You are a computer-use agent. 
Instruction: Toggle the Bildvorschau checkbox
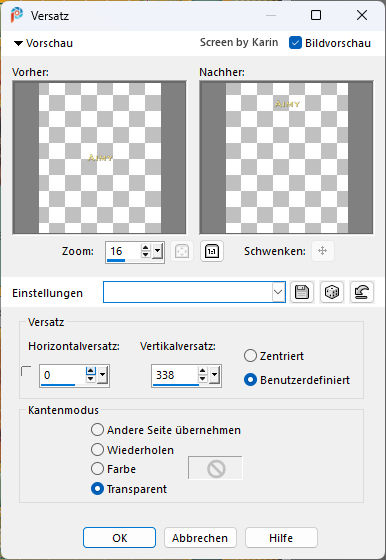click(x=295, y=43)
